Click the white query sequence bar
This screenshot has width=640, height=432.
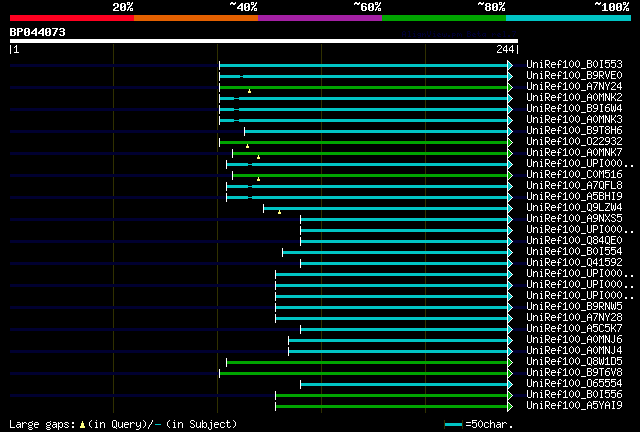click(x=264, y=41)
